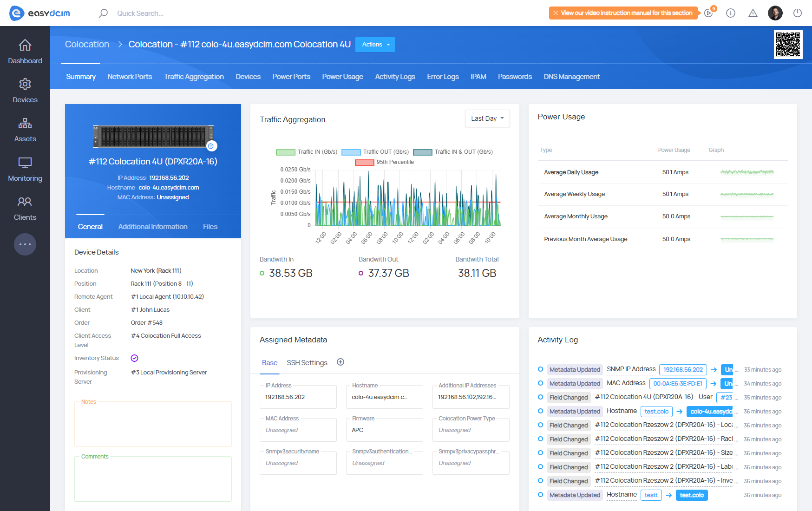This screenshot has width=812, height=511.
Task: Open the Dashboard home icon in sidebar
Action: click(x=25, y=46)
